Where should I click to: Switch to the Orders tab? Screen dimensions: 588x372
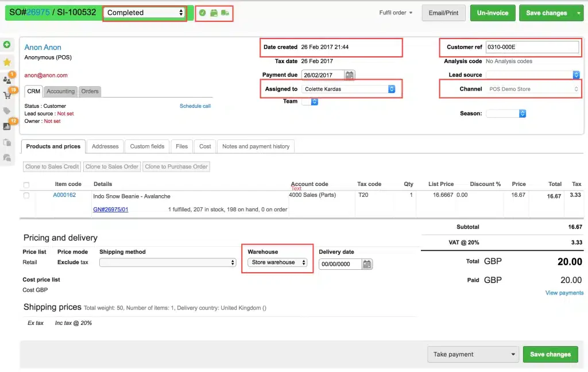[x=90, y=91]
